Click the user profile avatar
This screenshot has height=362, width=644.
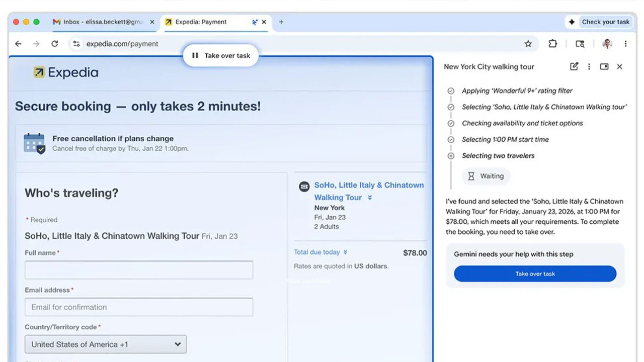coord(607,44)
